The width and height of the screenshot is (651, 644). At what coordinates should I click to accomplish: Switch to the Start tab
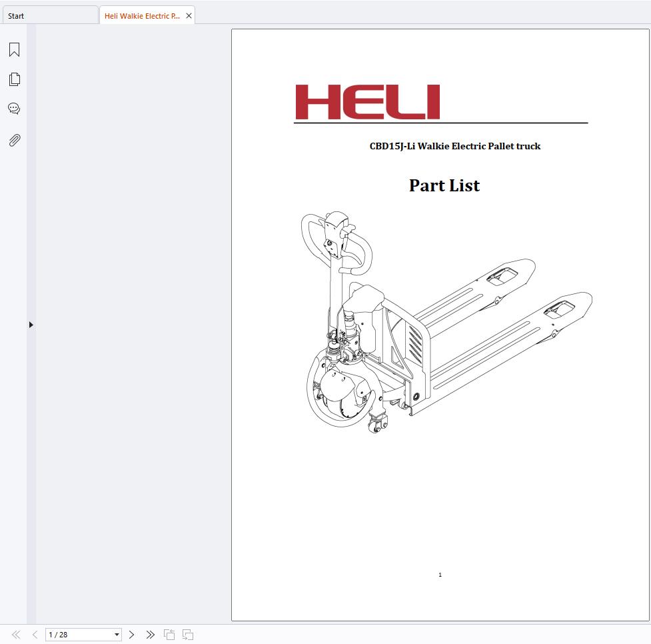[50, 16]
